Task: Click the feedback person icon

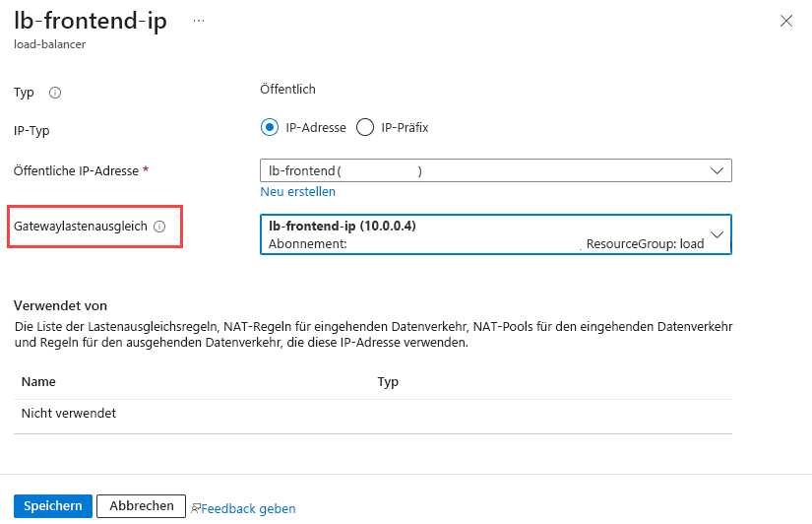Action: click(x=195, y=509)
